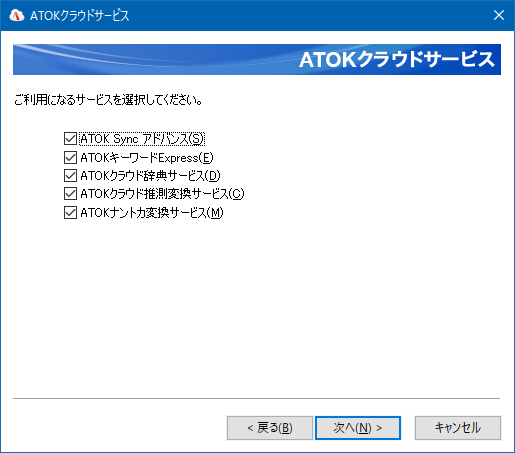The image size is (515, 453).
Task: Click the ATOKクラウド推測変換サービス(C) label
Action: pyautogui.click(x=162, y=193)
